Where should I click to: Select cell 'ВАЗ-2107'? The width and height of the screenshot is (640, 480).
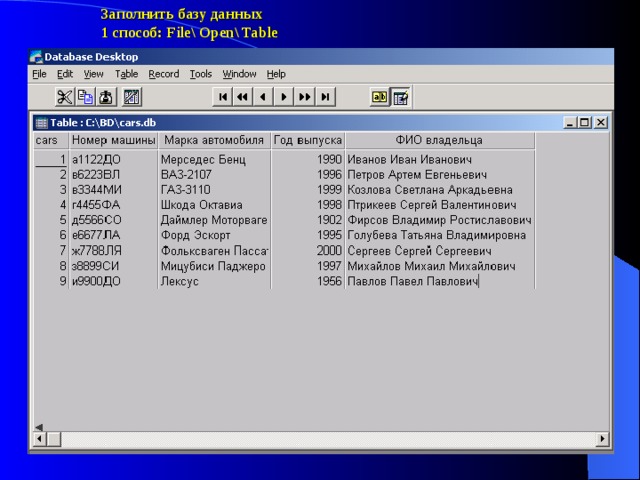(x=214, y=175)
